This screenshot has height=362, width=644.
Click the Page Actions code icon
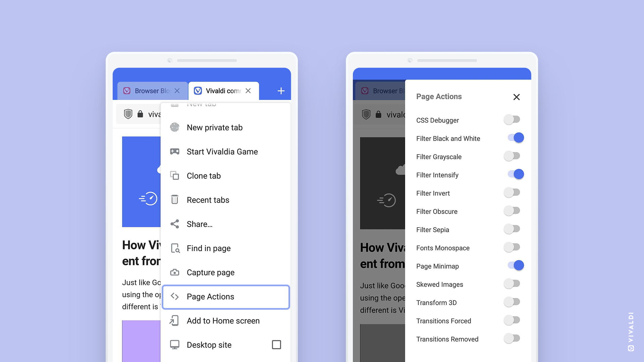click(x=175, y=296)
